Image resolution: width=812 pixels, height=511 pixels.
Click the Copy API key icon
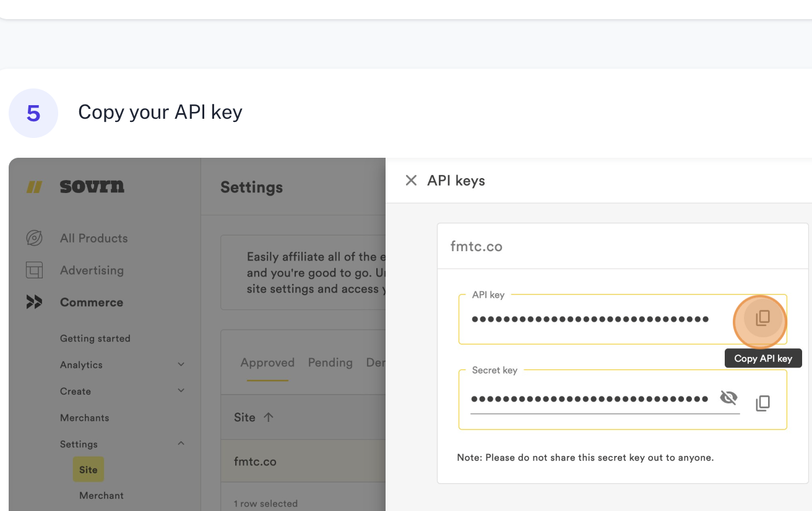click(x=762, y=319)
